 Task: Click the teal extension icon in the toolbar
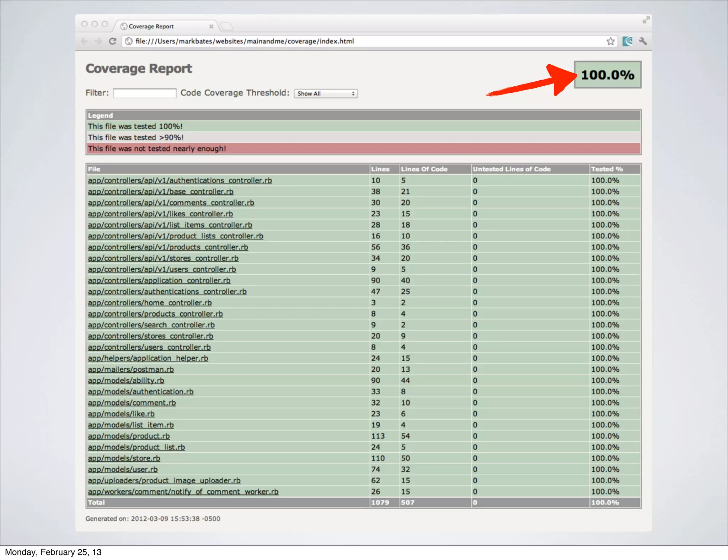pos(627,41)
